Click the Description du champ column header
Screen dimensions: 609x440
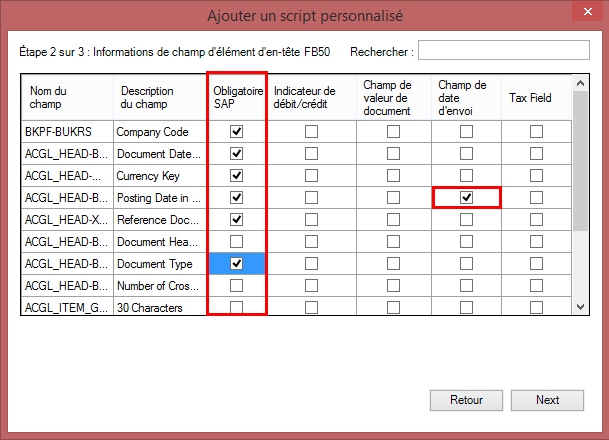(160, 97)
